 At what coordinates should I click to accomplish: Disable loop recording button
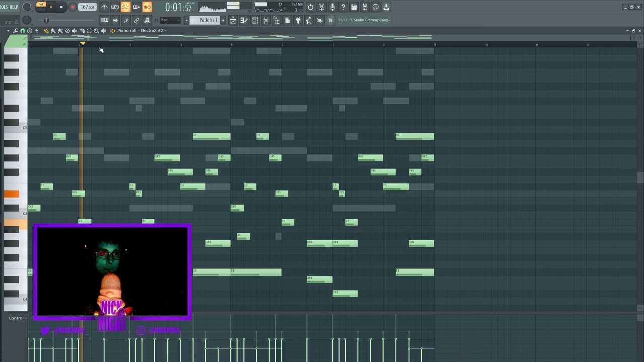(x=147, y=7)
